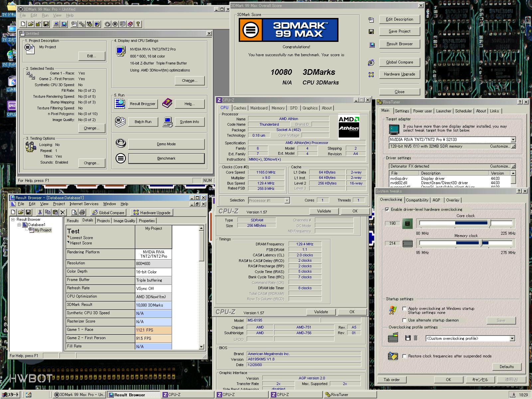Screen dimensions: 532x399
Task: Click the Demo Mode ring icon in 3DMark toolbar
Action: point(107,24)
